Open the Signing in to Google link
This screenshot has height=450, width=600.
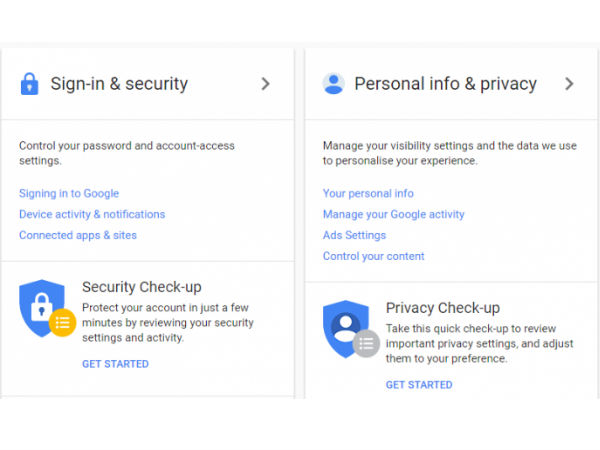(x=69, y=193)
